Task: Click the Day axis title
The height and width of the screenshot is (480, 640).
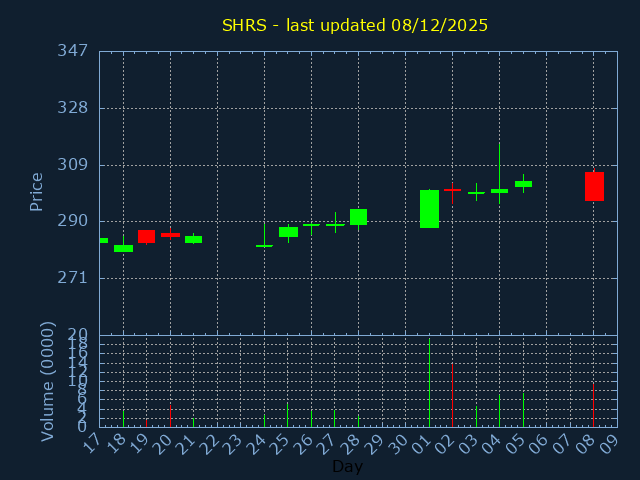Action: pos(347,466)
